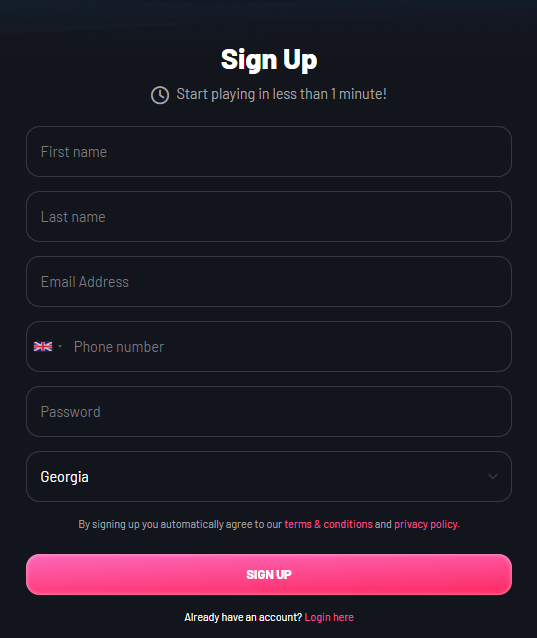Follow the Login here link
This screenshot has width=537, height=638.
coord(329,617)
